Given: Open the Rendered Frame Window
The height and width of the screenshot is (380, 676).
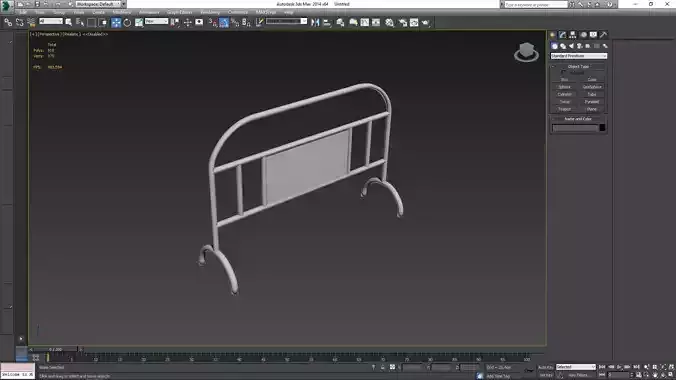Looking at the screenshot, I should click(x=414, y=22).
